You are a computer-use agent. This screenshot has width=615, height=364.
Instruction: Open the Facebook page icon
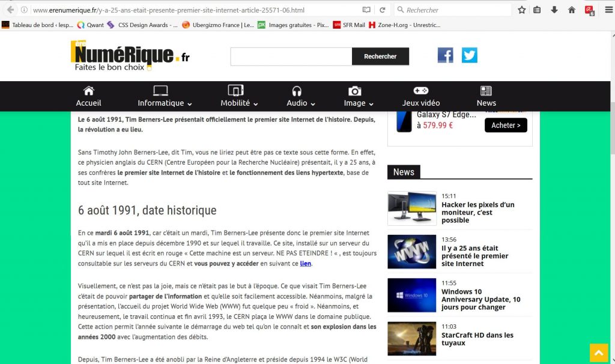point(445,55)
